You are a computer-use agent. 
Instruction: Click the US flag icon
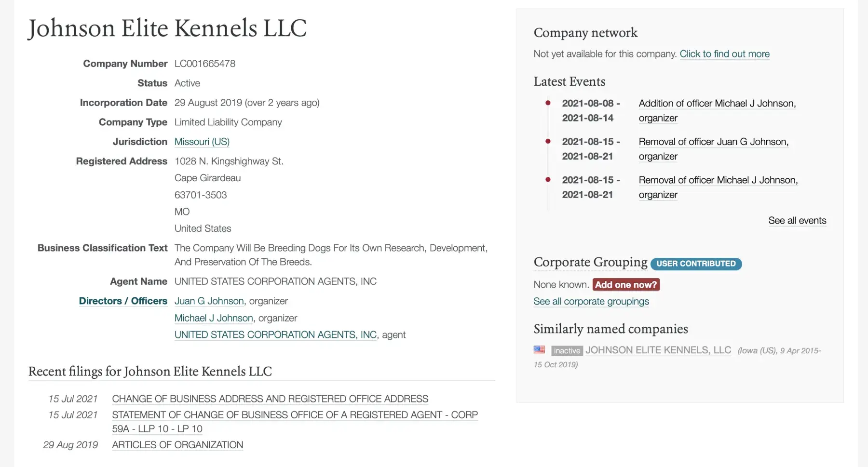click(539, 350)
